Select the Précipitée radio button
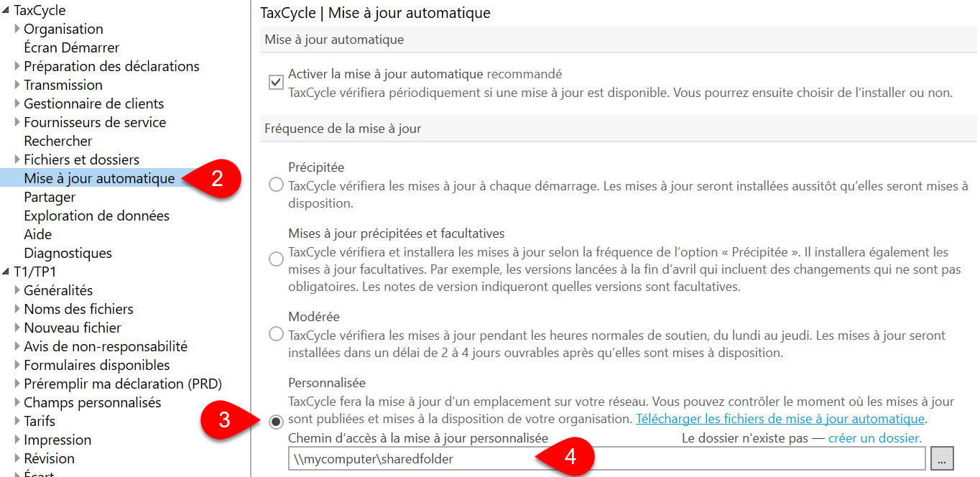Image resolution: width=980 pixels, height=477 pixels. (x=276, y=185)
